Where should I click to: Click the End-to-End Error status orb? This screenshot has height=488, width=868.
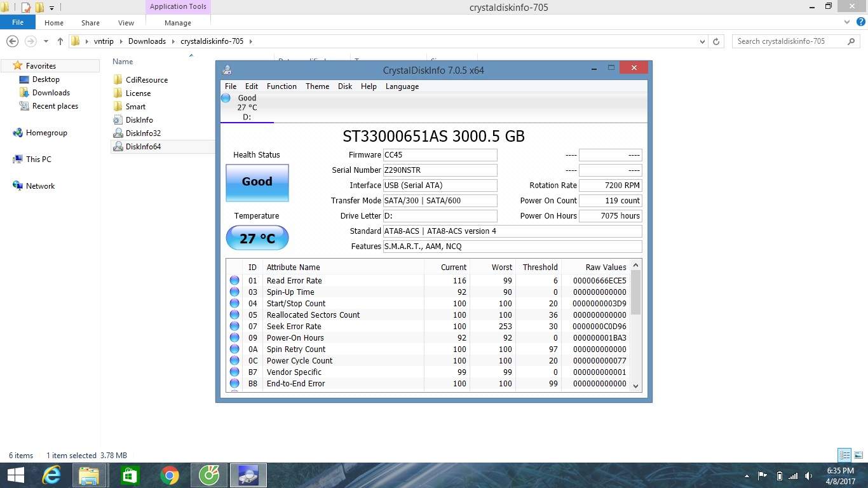click(x=234, y=383)
